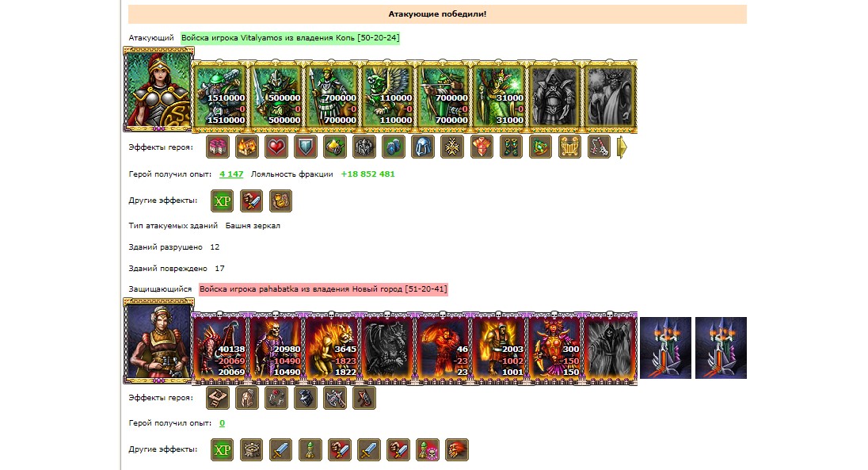Open attacker hero experience link 4 147
The height and width of the screenshot is (470, 868).
click(x=231, y=174)
